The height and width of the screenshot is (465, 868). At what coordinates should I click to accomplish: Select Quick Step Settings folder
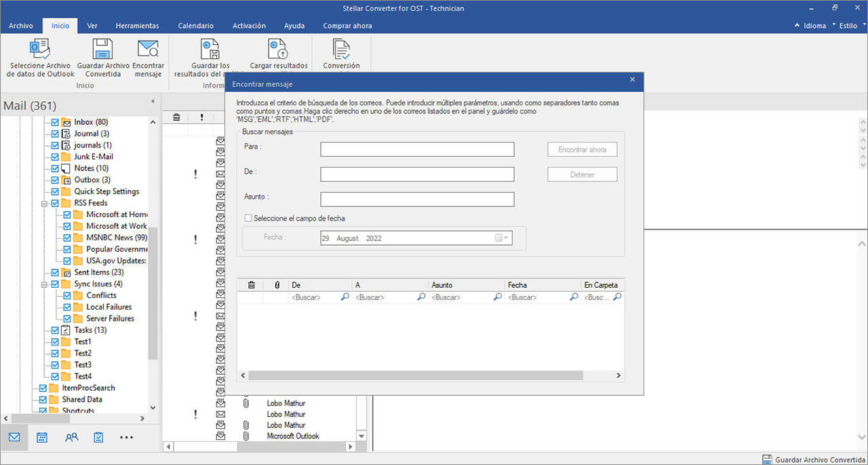tap(106, 191)
